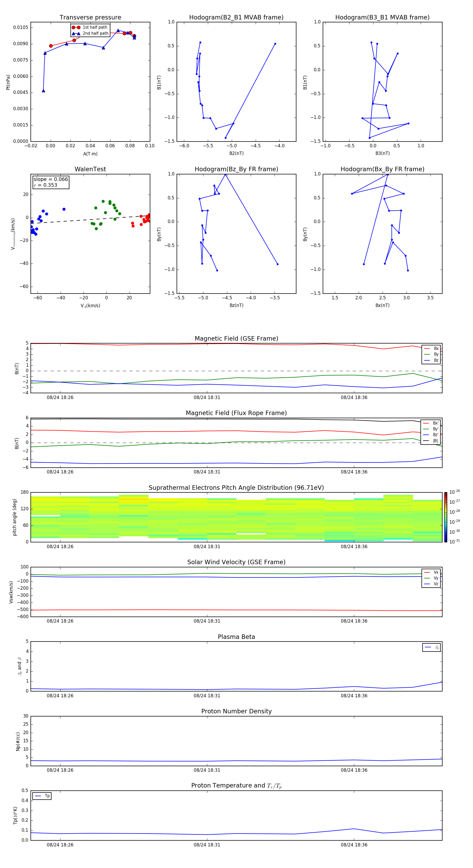This screenshot has height=868, width=473.
Task: Click the "Np(#/cc)" y-axis label
Action: point(18,741)
